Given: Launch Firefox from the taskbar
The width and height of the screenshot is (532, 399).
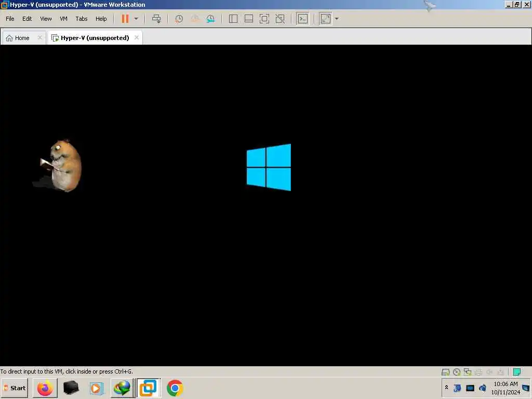Looking at the screenshot, I should [x=45, y=388].
